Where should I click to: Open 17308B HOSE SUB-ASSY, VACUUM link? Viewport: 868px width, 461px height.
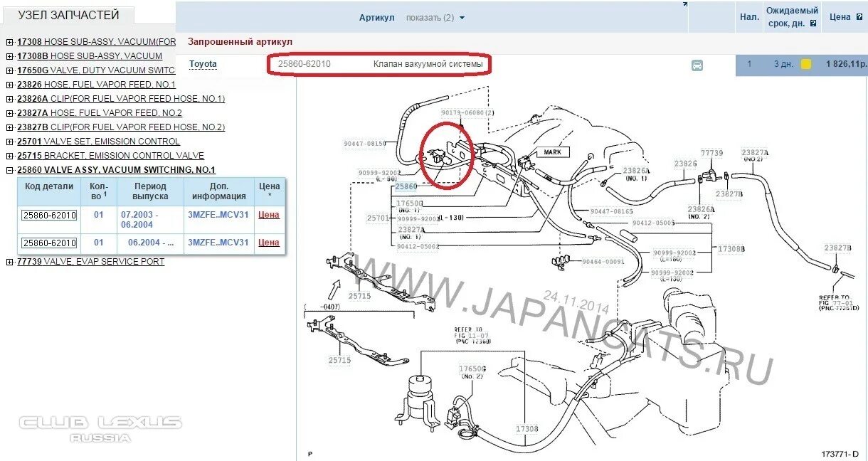pos(90,56)
